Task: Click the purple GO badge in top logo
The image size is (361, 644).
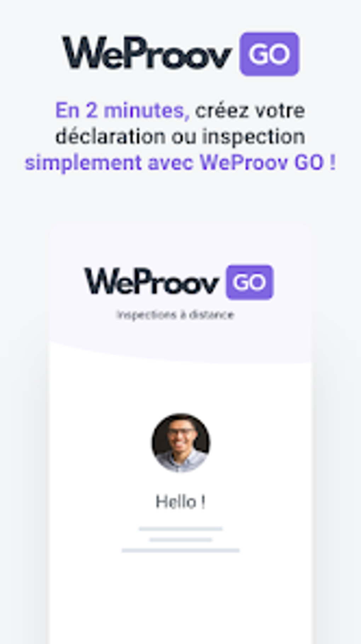Action: [269, 54]
